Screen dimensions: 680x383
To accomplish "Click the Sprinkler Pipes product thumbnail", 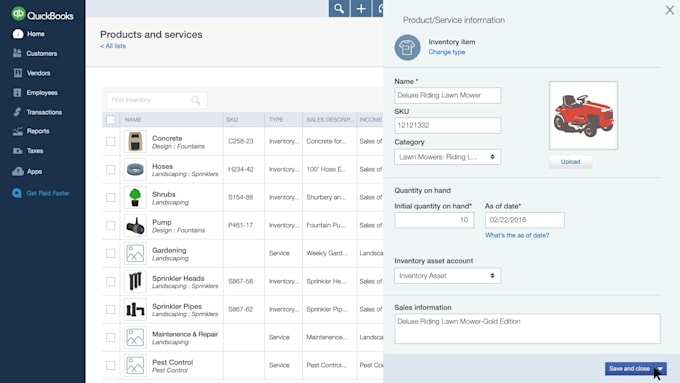I will pyautogui.click(x=135, y=309).
